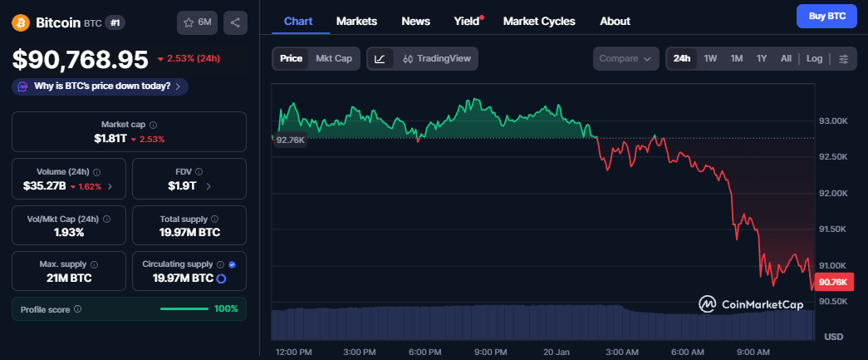Switch chart to Mkt Cap view

tap(334, 59)
